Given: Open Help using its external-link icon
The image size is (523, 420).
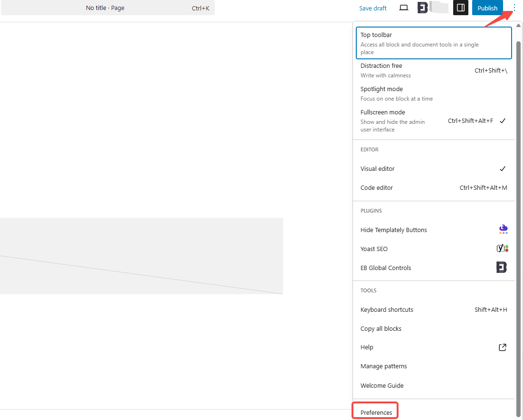Looking at the screenshot, I should click(x=502, y=347).
